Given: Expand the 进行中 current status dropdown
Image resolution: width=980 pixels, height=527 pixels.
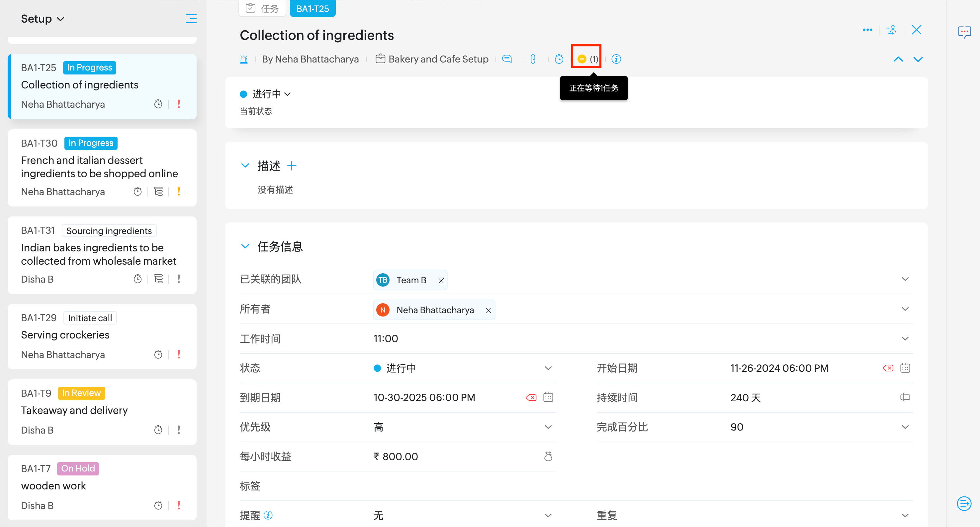Looking at the screenshot, I should [x=271, y=94].
